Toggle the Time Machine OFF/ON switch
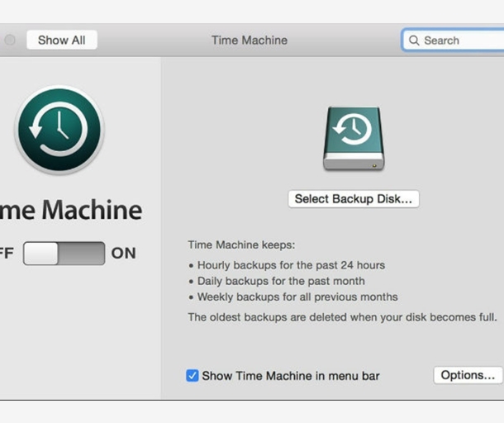 click(64, 254)
